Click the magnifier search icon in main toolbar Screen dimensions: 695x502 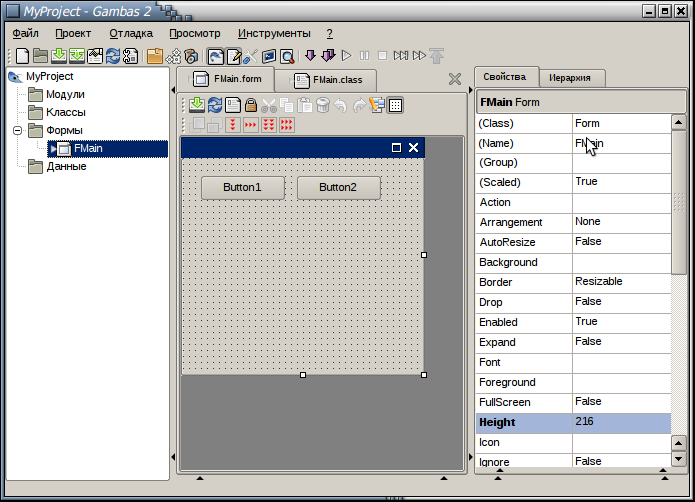coord(287,56)
